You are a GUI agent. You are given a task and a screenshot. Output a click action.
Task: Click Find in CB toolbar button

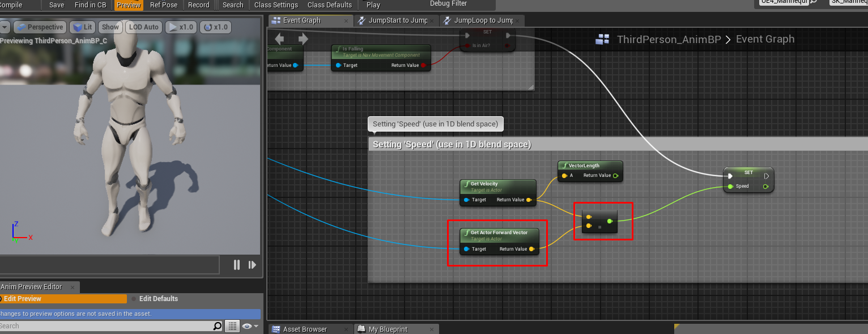91,5
